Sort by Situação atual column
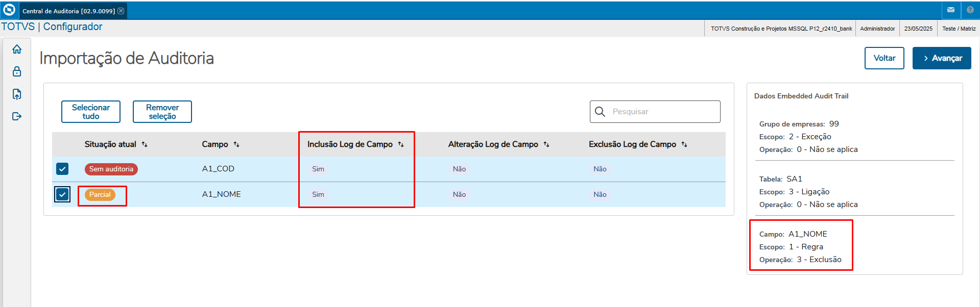The width and height of the screenshot is (980, 307). [145, 145]
